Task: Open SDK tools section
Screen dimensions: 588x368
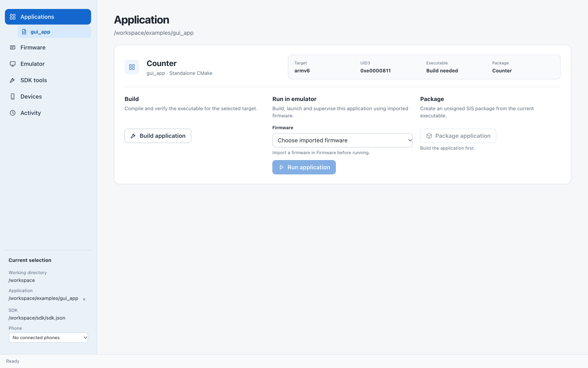Action: pos(48,80)
